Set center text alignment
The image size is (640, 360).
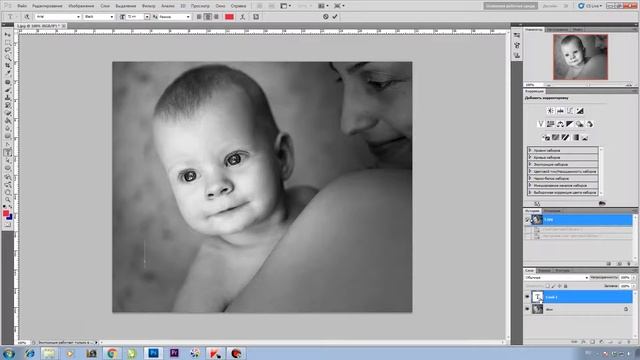pos(208,17)
